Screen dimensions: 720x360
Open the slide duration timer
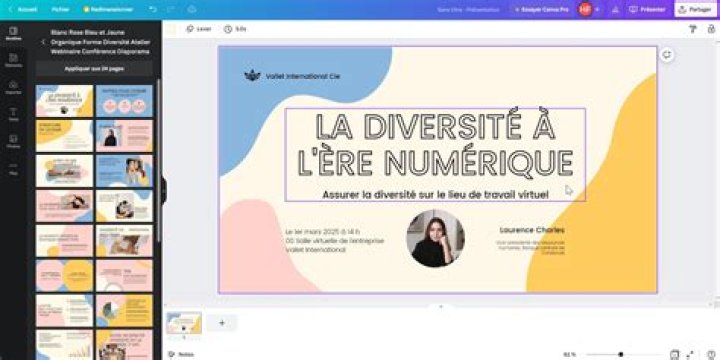(235, 29)
